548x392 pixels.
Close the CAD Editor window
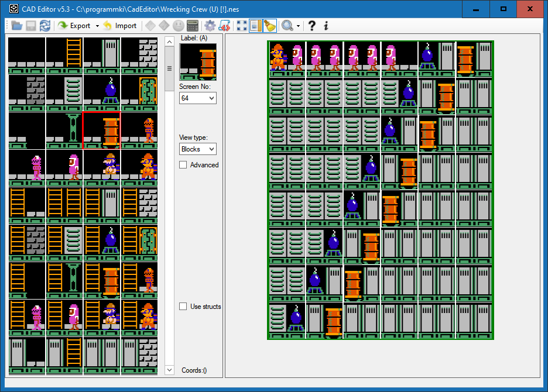[x=530, y=9]
